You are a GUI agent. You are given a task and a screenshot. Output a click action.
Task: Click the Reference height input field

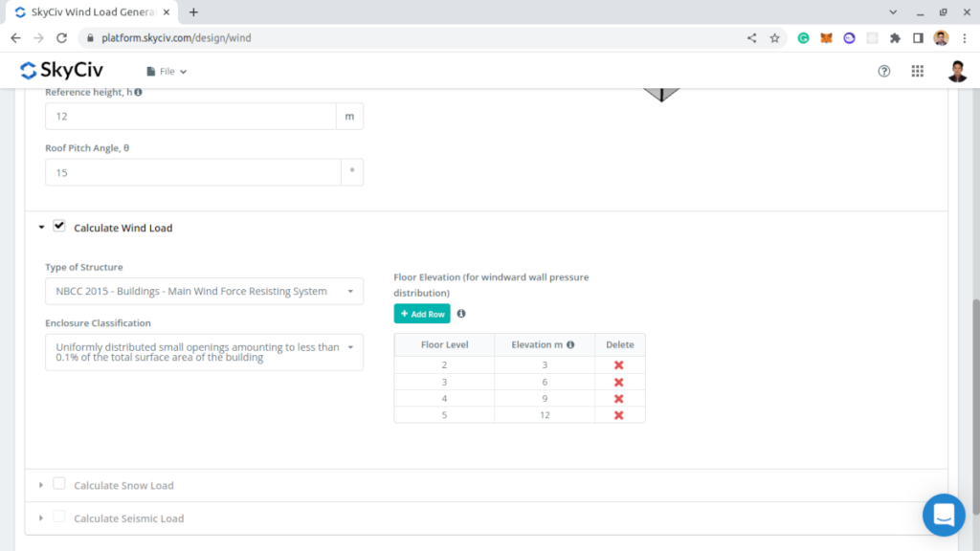(190, 116)
